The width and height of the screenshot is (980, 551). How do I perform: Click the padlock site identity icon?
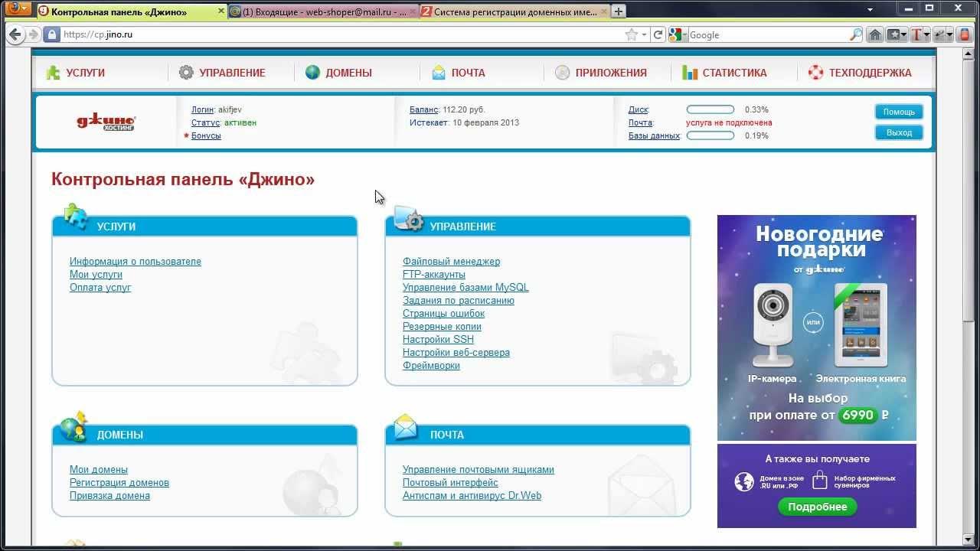tap(51, 34)
